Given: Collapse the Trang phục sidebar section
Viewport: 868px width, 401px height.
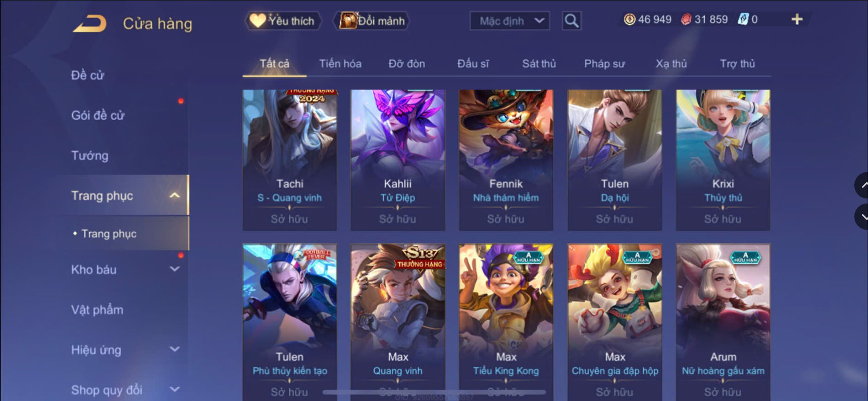Looking at the screenshot, I should [175, 195].
